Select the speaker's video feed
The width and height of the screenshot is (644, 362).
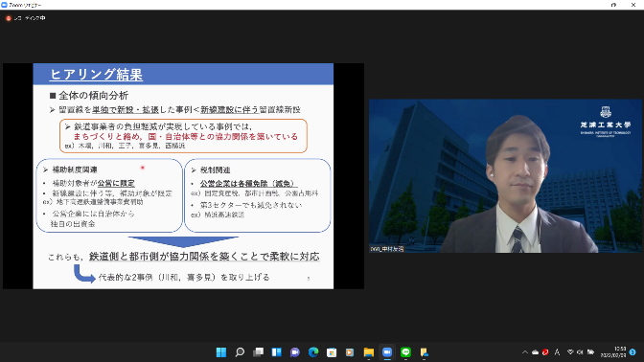pyautogui.click(x=505, y=175)
